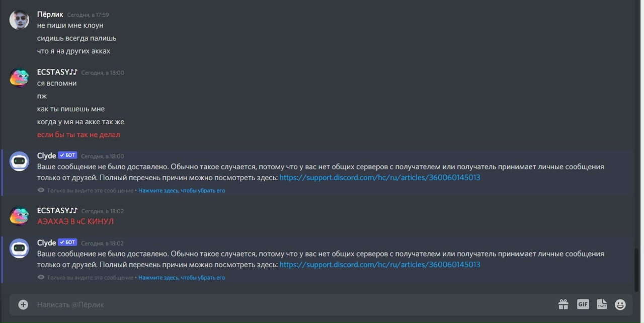Screen dimensions: 644x323
Task: Open the sticker picker icon
Action: click(x=602, y=304)
